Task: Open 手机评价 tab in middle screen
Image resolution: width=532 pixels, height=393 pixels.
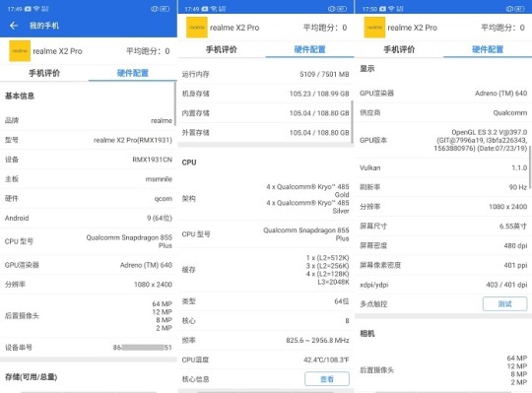Action: pos(222,49)
